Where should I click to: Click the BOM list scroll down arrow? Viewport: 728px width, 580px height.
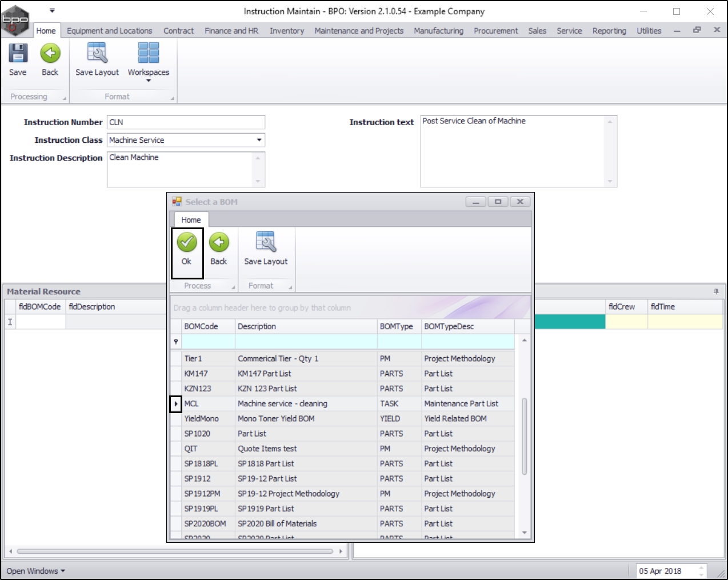[524, 533]
